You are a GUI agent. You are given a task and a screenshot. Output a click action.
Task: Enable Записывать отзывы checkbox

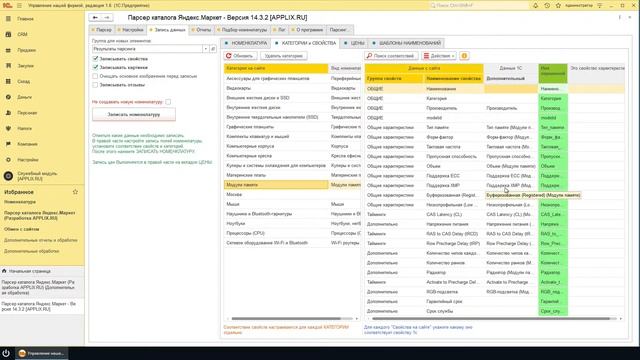[x=95, y=85]
